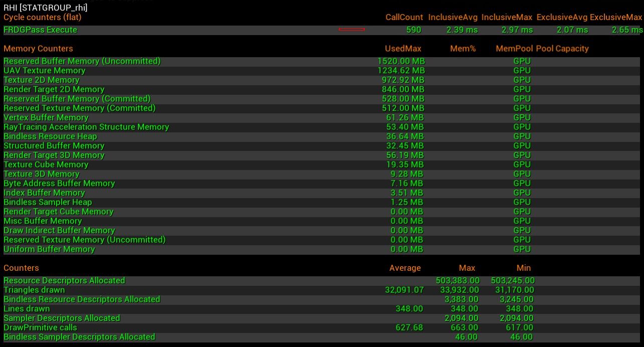644x347 pixels.
Task: Click the 33,932.00 triangles max value
Action: tap(460, 290)
